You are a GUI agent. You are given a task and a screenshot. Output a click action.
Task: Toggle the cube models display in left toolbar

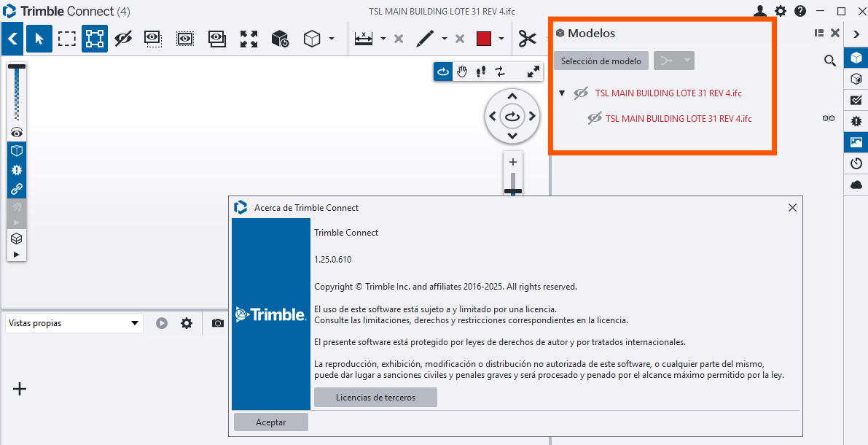click(17, 151)
